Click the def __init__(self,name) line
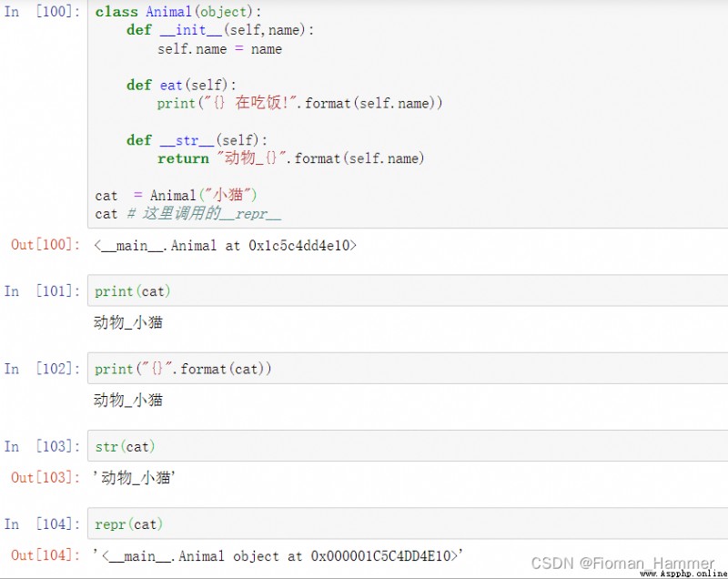Screen dimensions: 728x579 coord(220,30)
